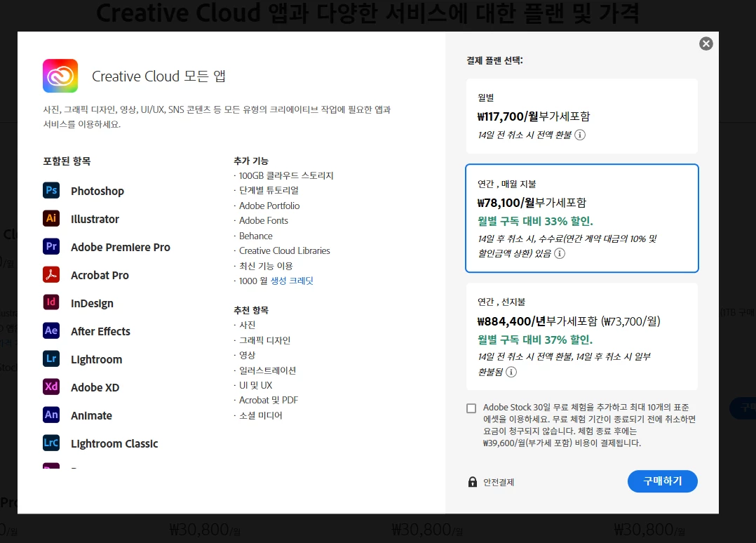This screenshot has height=543, width=756.
Task: Click the Creative Cloud Libraries feature text
Action: click(285, 250)
